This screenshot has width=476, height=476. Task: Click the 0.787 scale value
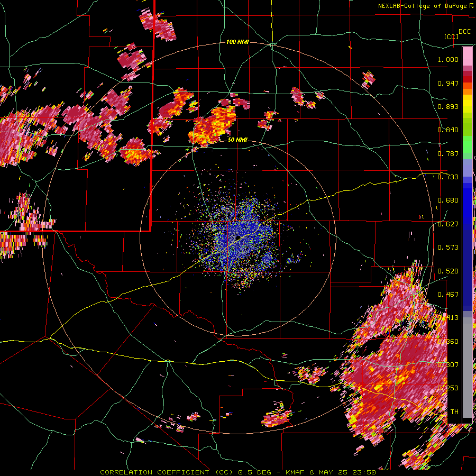point(448,153)
